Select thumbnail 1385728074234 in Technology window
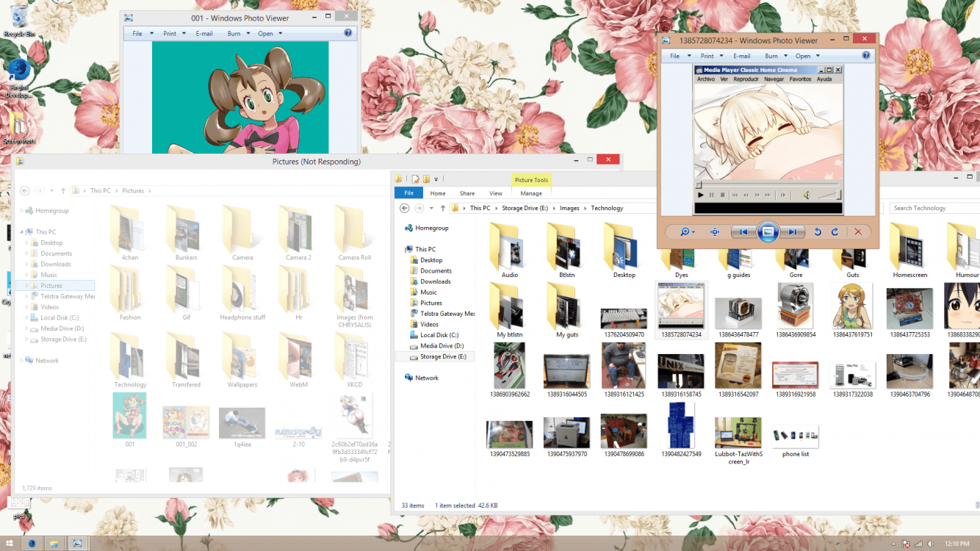Viewport: 980px width, 551px height. pos(680,310)
